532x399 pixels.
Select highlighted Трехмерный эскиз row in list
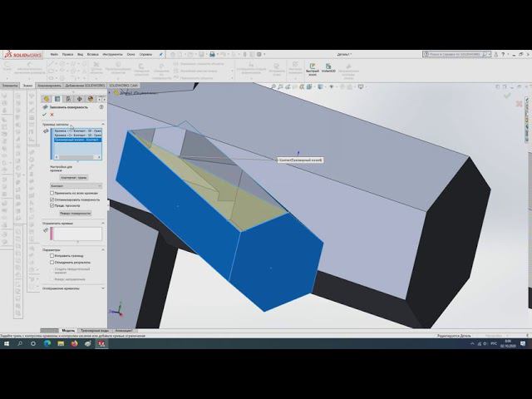click(77, 140)
